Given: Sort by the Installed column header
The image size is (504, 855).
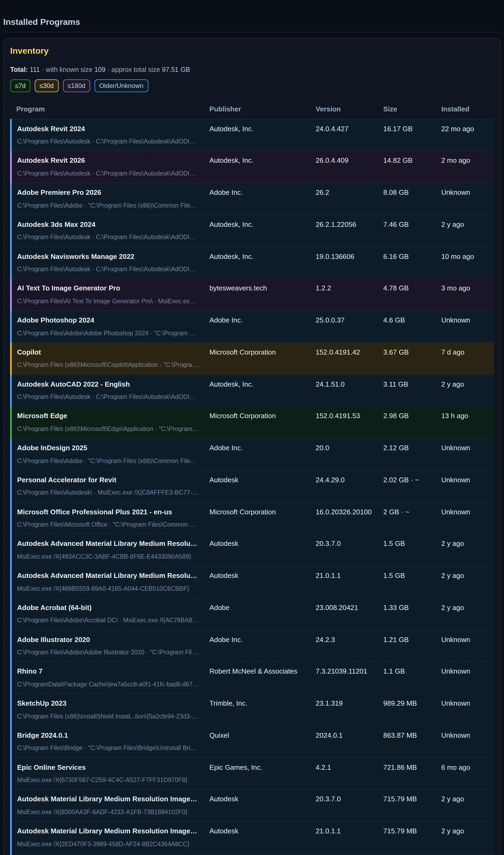Looking at the screenshot, I should [455, 109].
